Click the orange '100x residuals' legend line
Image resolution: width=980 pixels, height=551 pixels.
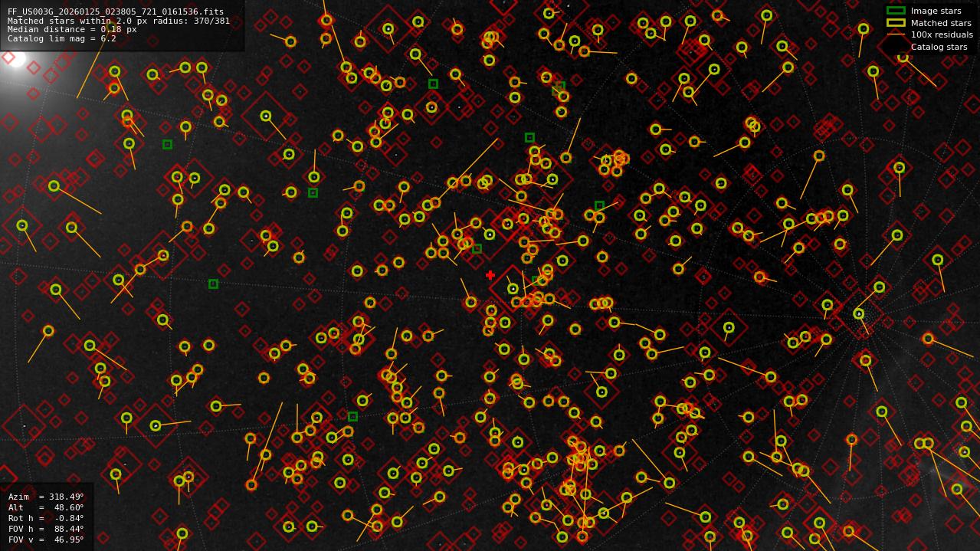(x=896, y=34)
